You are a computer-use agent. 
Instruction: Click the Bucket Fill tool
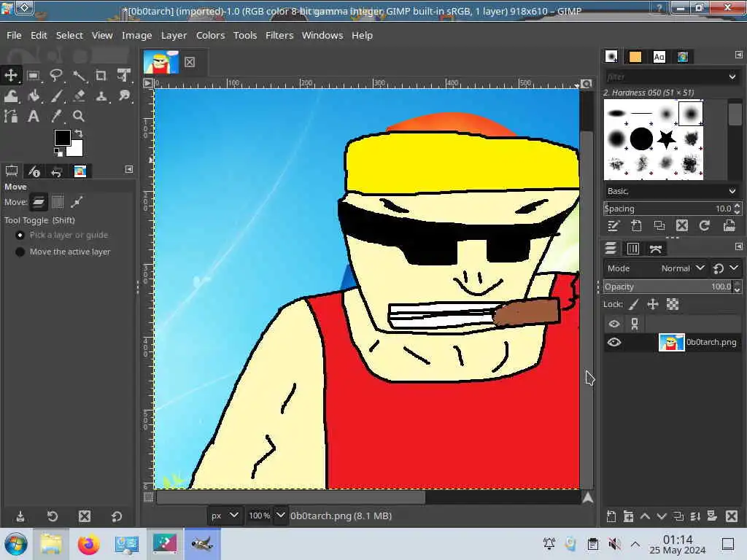[x=34, y=96]
